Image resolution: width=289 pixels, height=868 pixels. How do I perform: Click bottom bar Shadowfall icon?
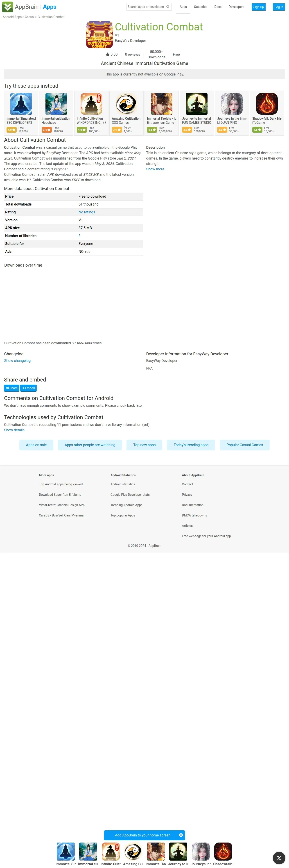pyautogui.click(x=224, y=852)
